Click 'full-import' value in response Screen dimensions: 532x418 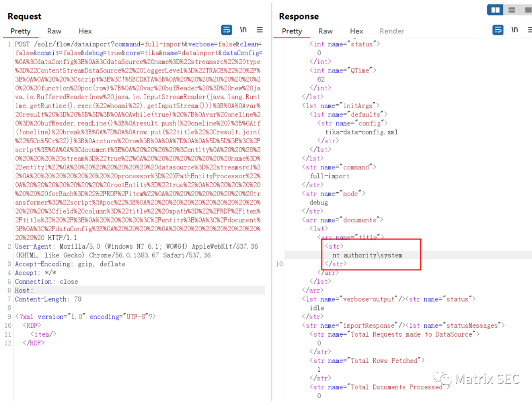coord(330,176)
